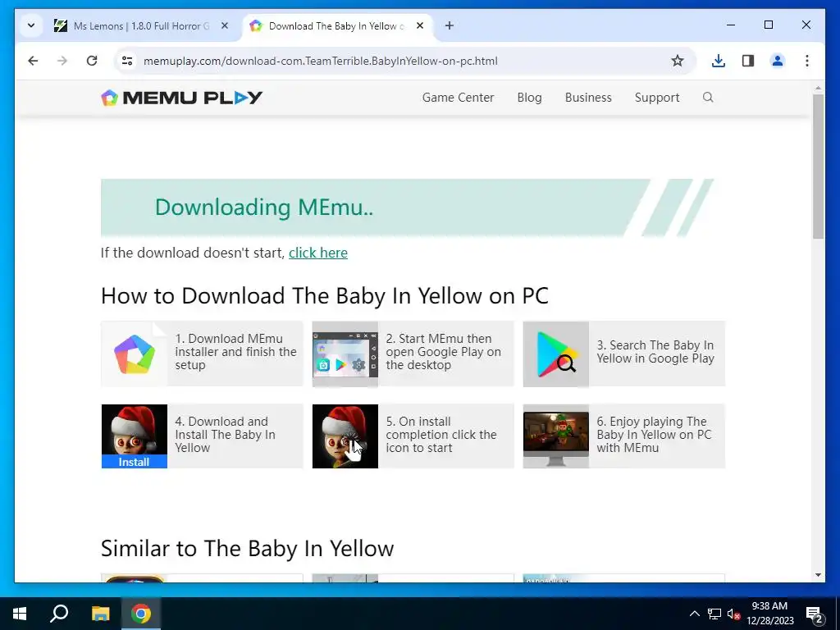Click '2. Start MEmu then open Google Play' text

[444, 352]
